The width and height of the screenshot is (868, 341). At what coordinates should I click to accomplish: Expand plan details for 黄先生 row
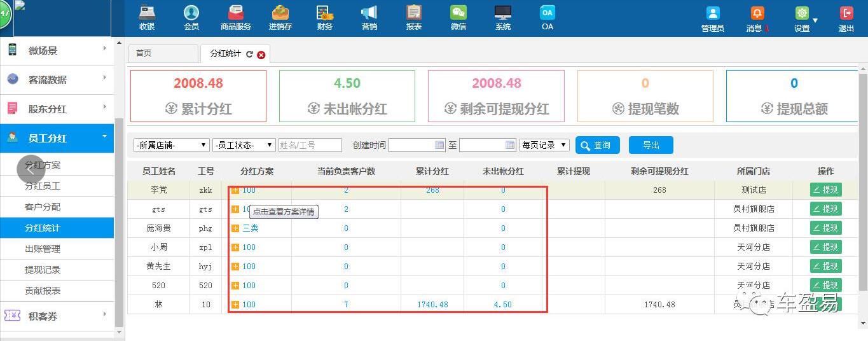(x=235, y=266)
